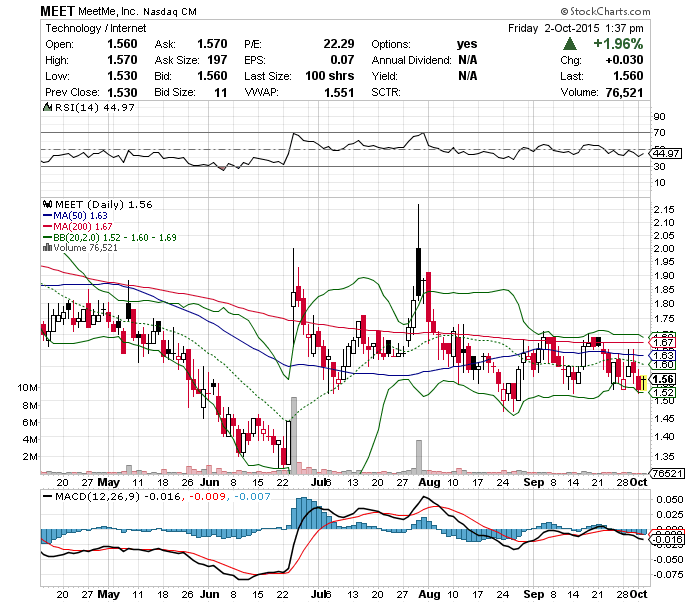Click the MEET (Daily) 1.56 chart title
Viewport: 700px width, 603px height.
[x=104, y=204]
